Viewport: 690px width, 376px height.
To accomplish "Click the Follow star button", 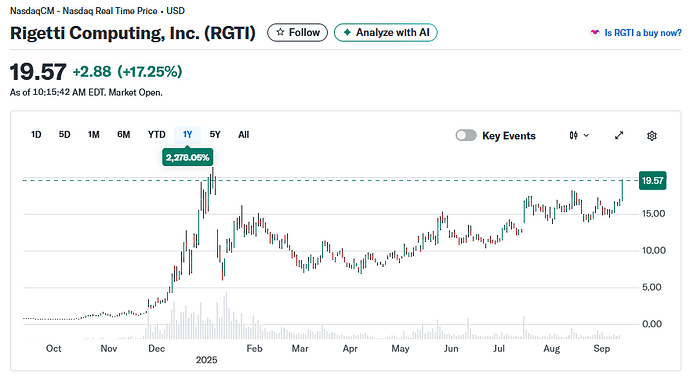I will pos(297,33).
